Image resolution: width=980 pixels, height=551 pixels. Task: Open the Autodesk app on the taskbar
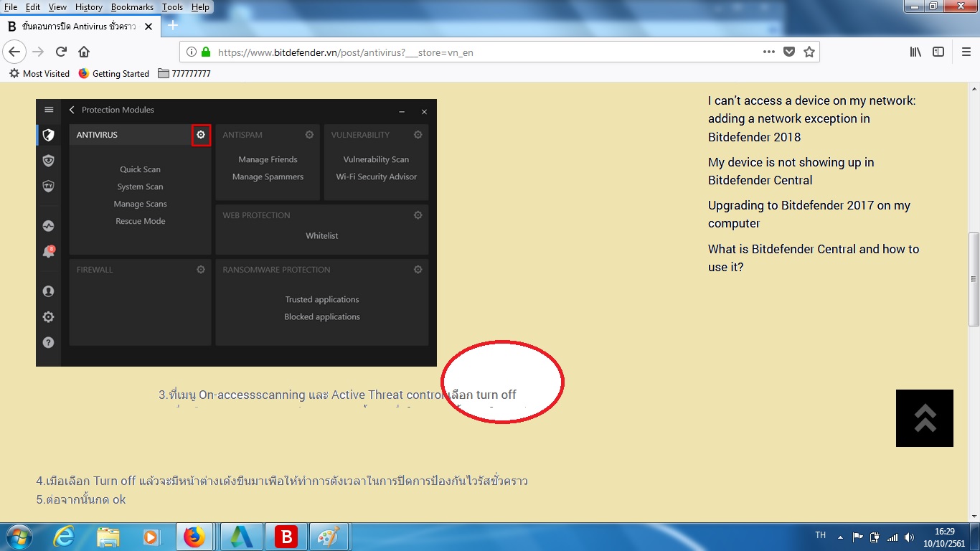coord(242,537)
